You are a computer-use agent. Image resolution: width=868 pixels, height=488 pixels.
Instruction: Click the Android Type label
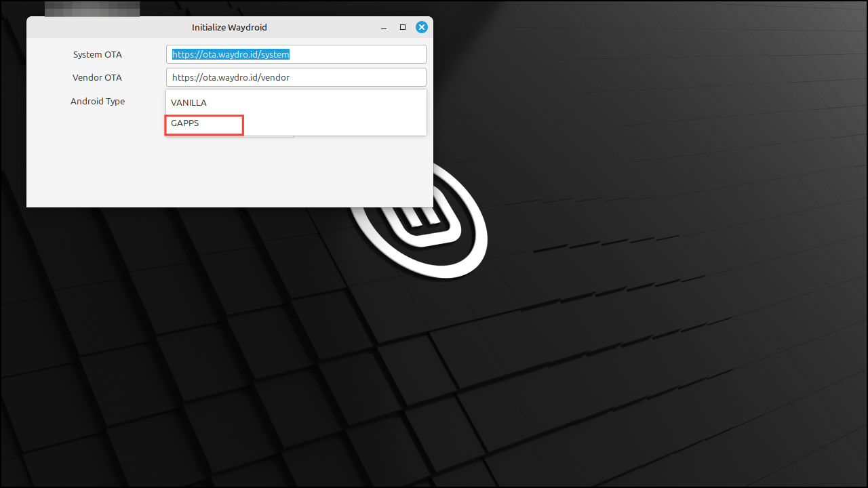(98, 101)
